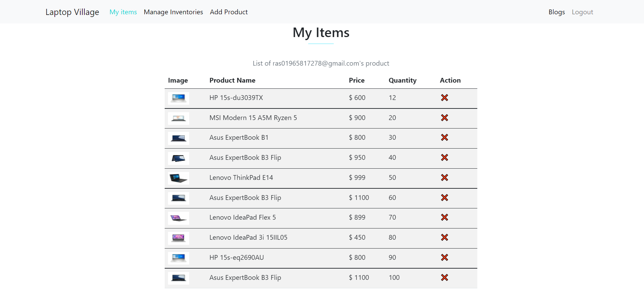Delete Asus ExpertBook B3 Flip with quantity 60
Screen dimensions: 644x306
coord(444,198)
